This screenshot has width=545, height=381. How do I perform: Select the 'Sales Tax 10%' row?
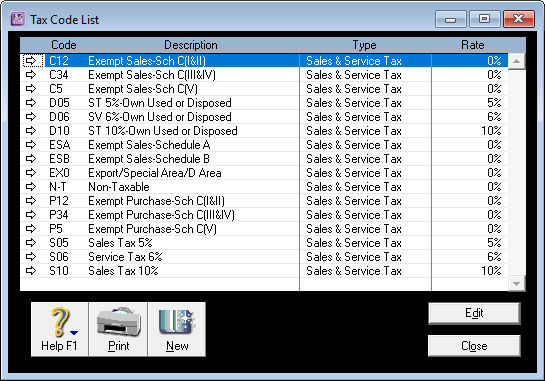click(x=264, y=271)
